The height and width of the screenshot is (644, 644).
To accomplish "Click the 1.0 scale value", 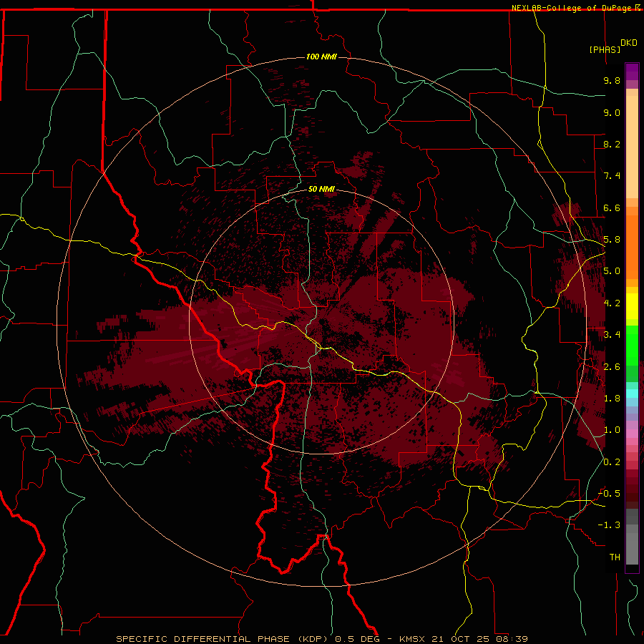I will [612, 430].
